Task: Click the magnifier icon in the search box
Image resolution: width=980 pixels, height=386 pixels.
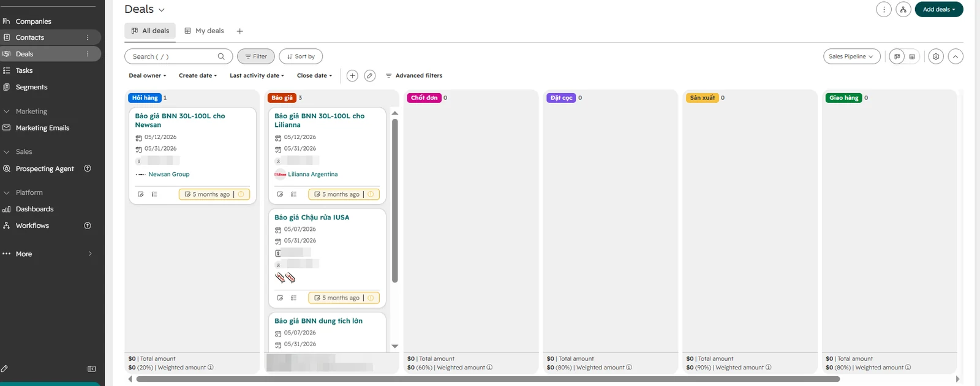Action: click(x=221, y=56)
